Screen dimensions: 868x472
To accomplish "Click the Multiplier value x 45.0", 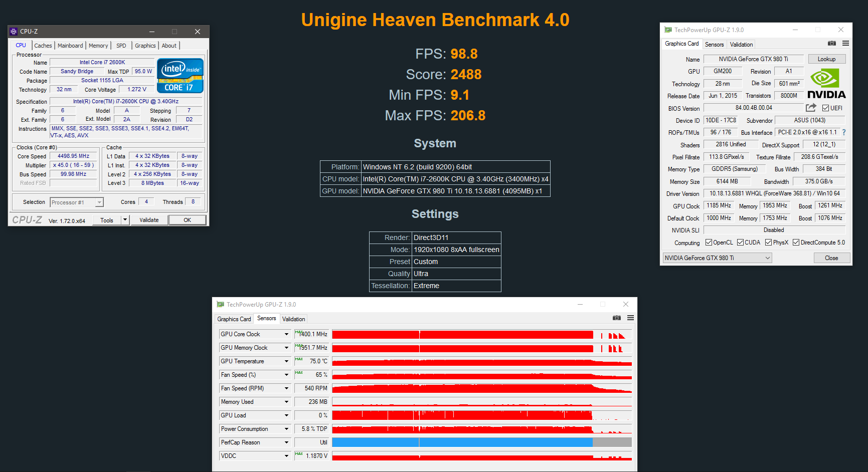I will point(73,165).
